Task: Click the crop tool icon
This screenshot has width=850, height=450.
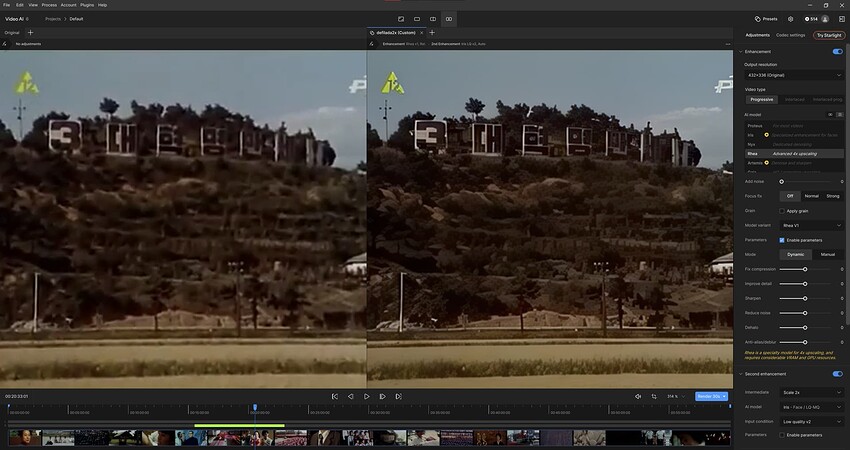Action: (654, 396)
